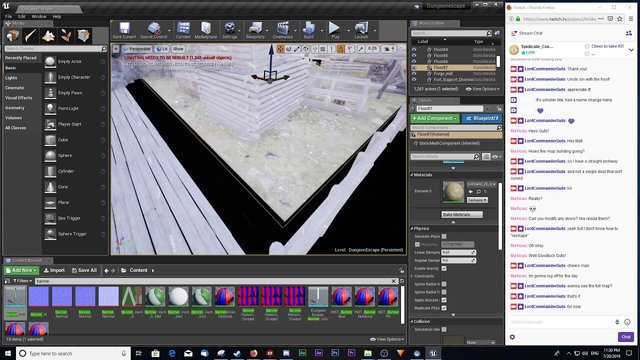Select the Geometry Editing mode icon

[x=84, y=36]
